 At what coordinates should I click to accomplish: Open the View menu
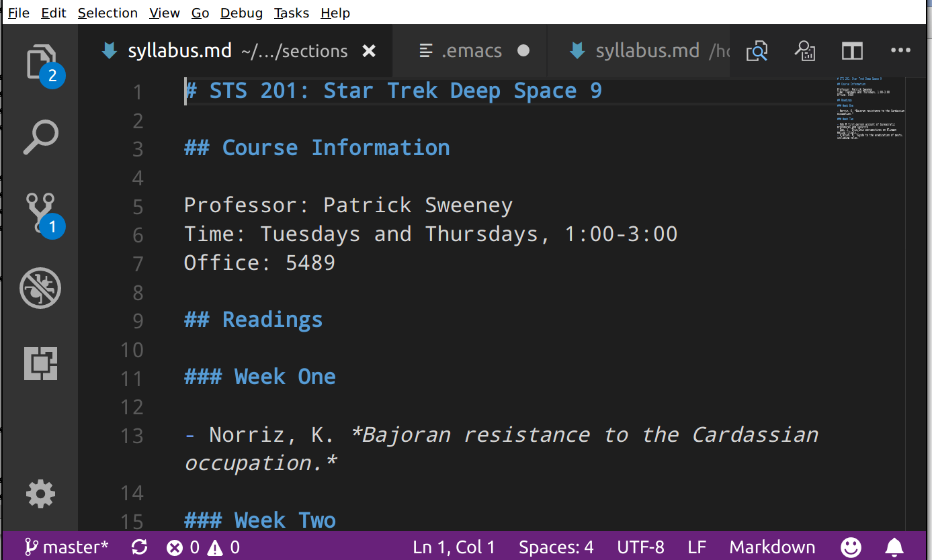point(165,13)
